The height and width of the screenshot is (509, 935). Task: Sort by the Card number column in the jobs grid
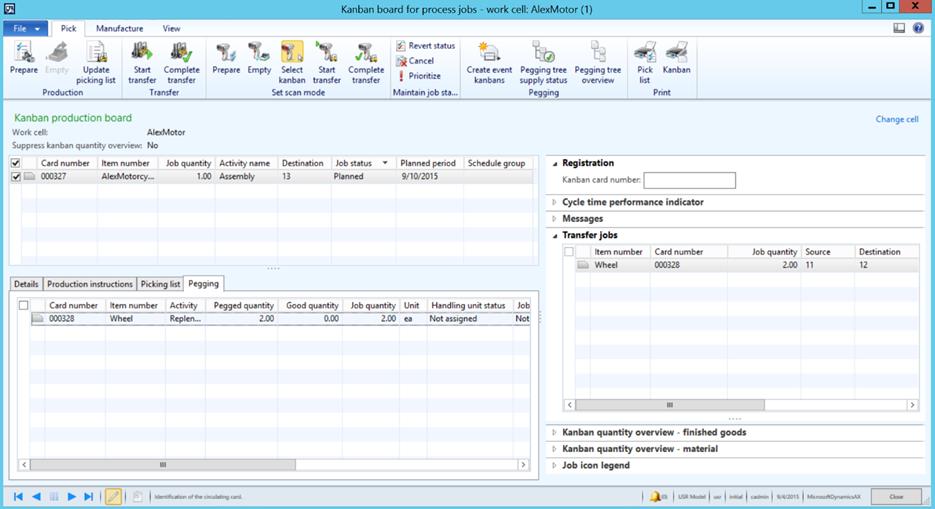67,163
